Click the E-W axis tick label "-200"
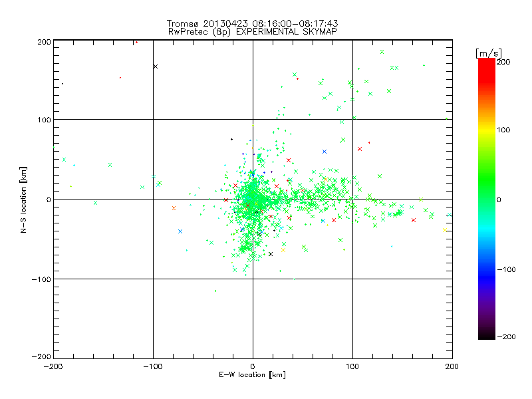The image size is (532, 399). 53,366
